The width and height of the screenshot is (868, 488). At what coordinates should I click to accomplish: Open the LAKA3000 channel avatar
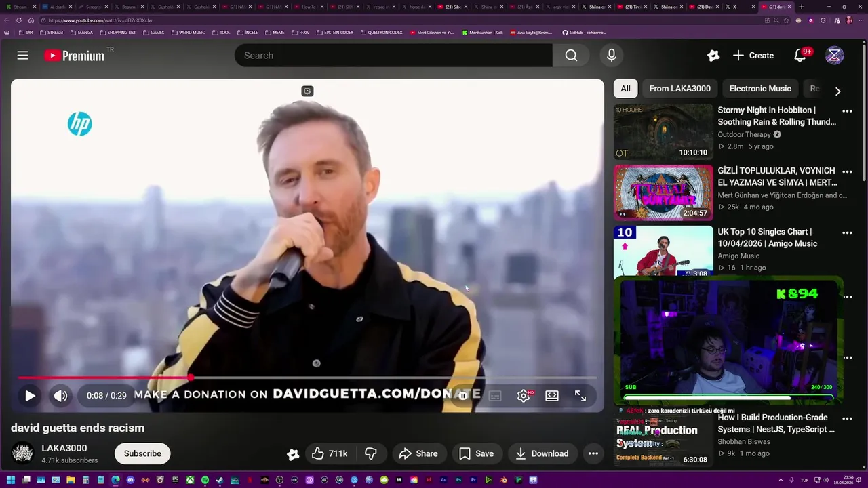point(22,453)
